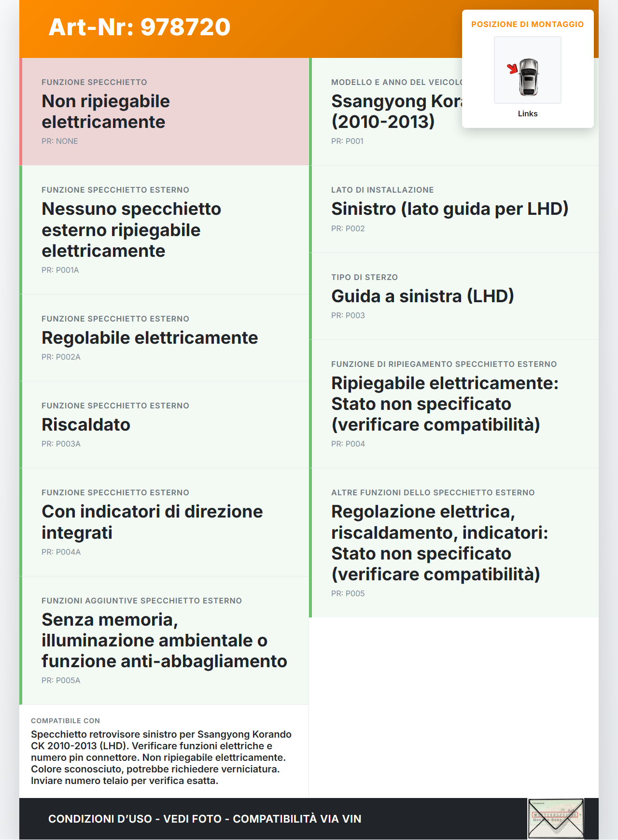Click the Art-Nr: 978720 header title

click(140, 27)
